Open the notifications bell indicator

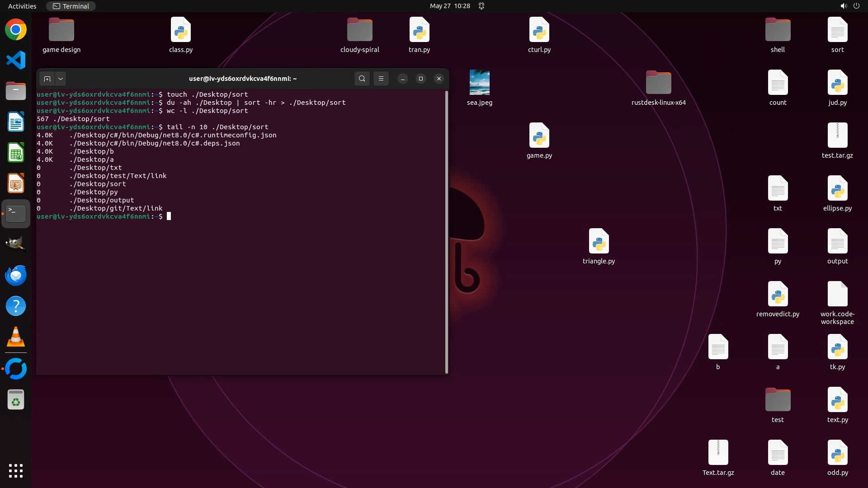pos(481,6)
